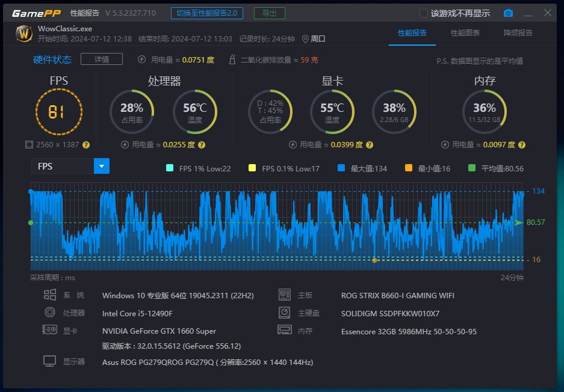Click the 导出 export button

(x=269, y=13)
